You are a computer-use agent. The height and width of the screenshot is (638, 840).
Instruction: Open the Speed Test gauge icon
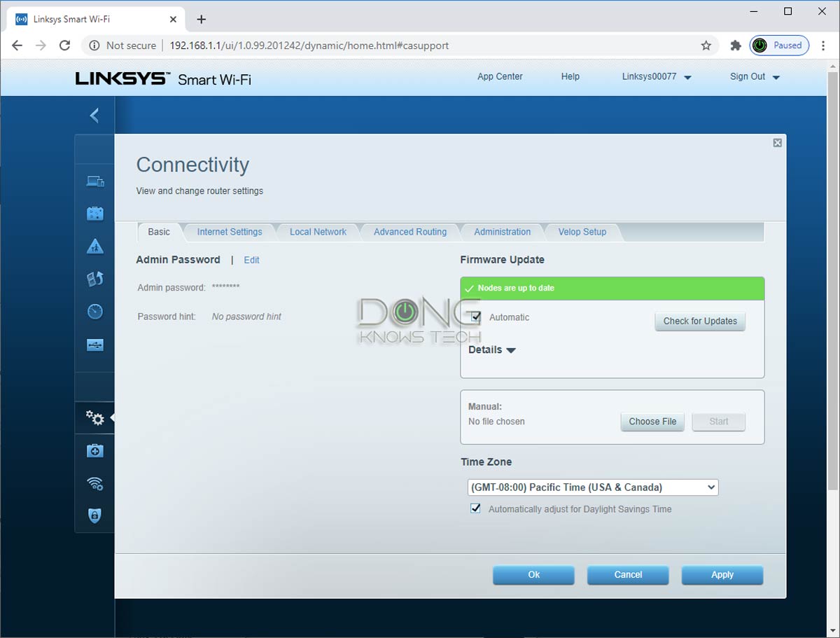(x=94, y=312)
